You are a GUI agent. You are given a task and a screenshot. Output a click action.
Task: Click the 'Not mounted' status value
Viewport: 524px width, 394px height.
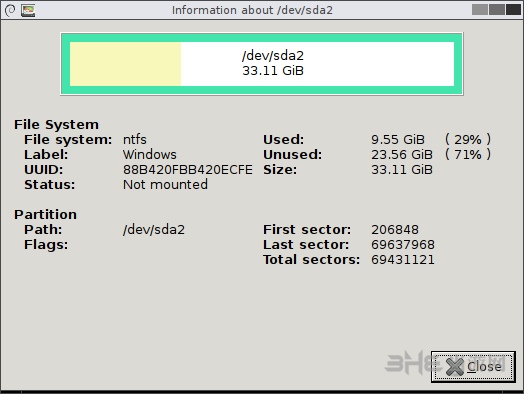[x=165, y=184]
